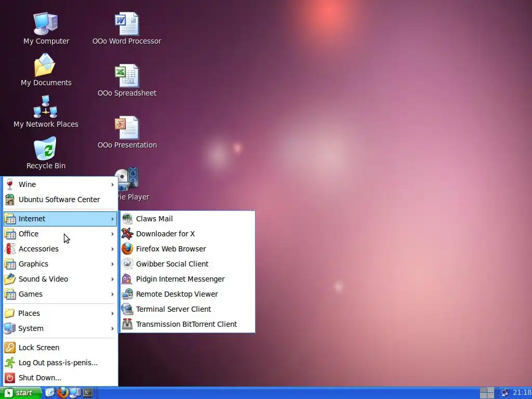The width and height of the screenshot is (532, 399).
Task: Click the red Shut Down power icon
Action: [x=10, y=378]
